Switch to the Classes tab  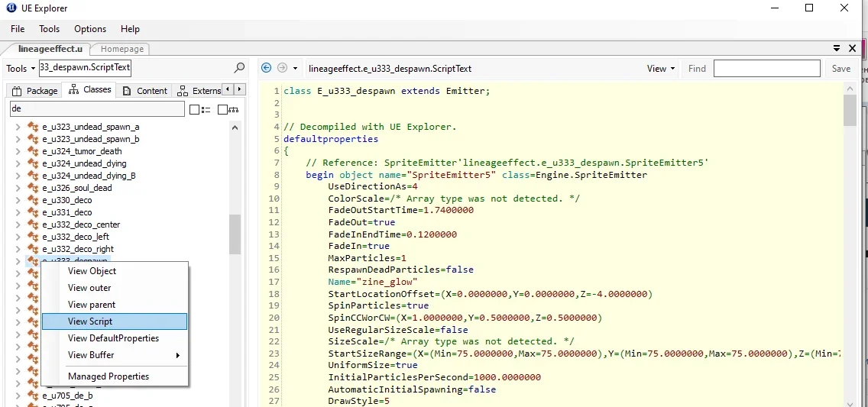coord(89,89)
